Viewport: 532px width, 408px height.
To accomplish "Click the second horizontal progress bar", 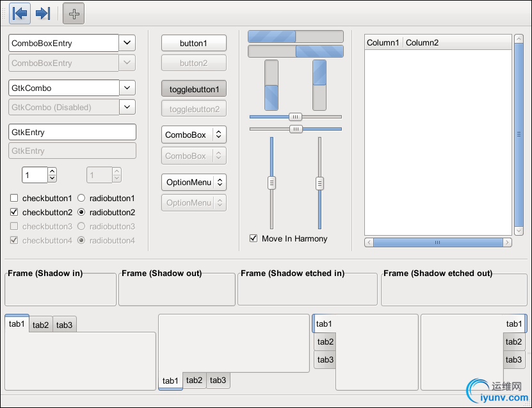I will (296, 51).
